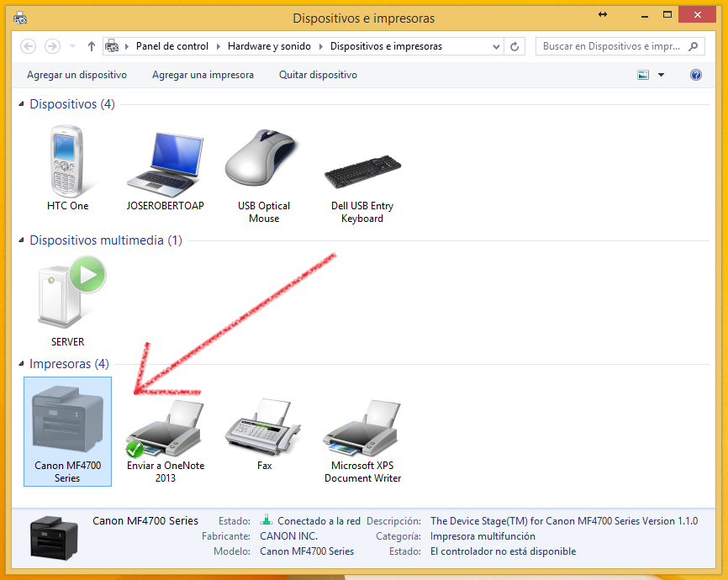Close the Dispositivos e impresoras window
The image size is (728, 580).
click(698, 15)
